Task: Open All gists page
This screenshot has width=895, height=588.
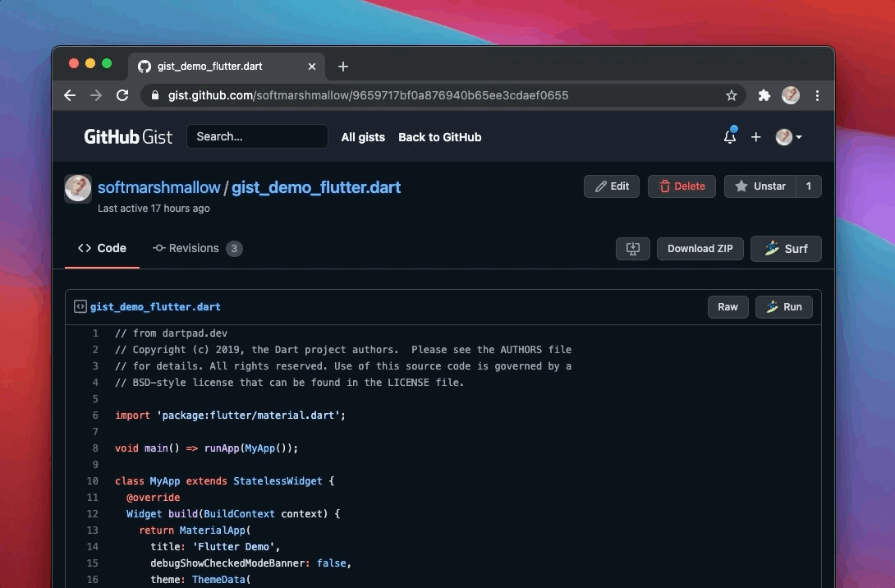Action: pyautogui.click(x=363, y=137)
